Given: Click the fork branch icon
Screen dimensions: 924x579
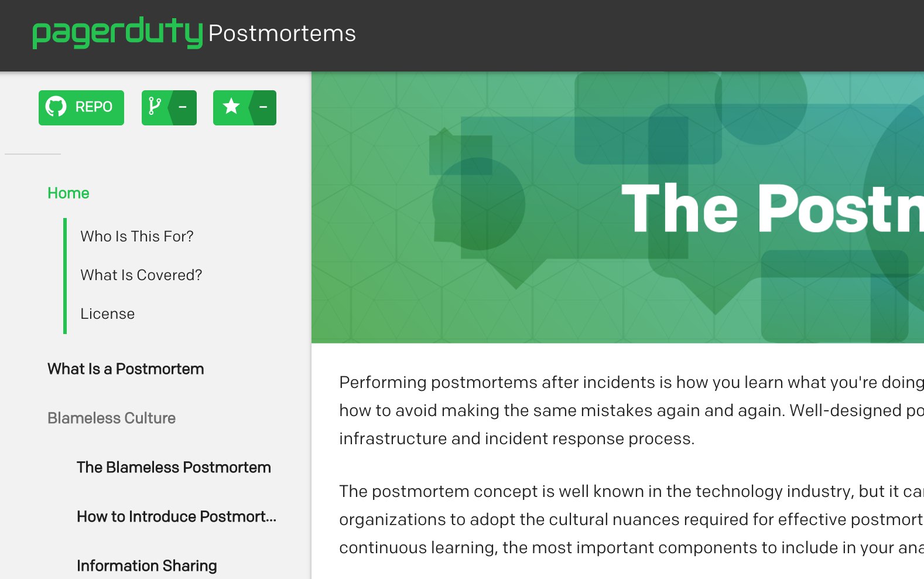Looking at the screenshot, I should [155, 107].
